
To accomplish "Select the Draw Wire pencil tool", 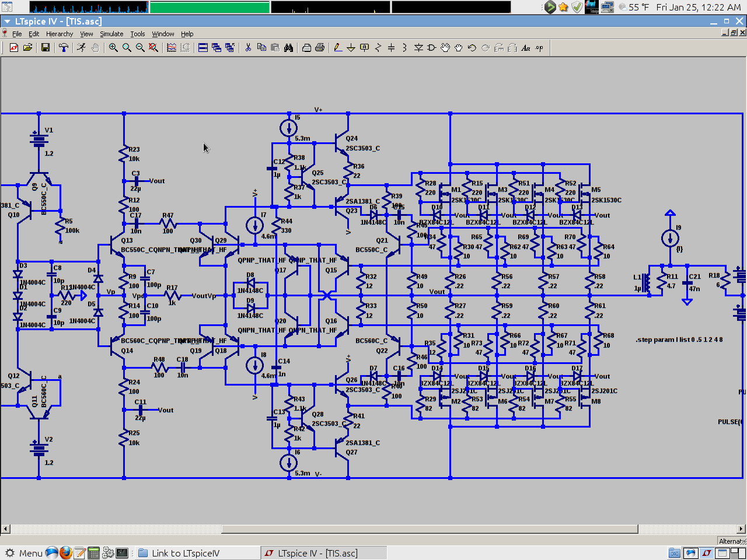I will [337, 48].
